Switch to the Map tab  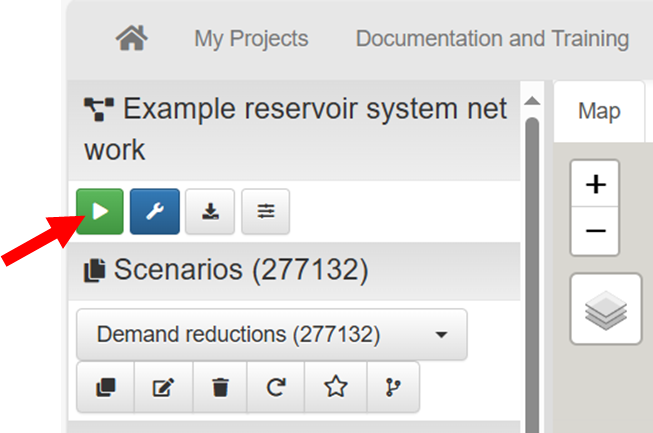coord(599,111)
